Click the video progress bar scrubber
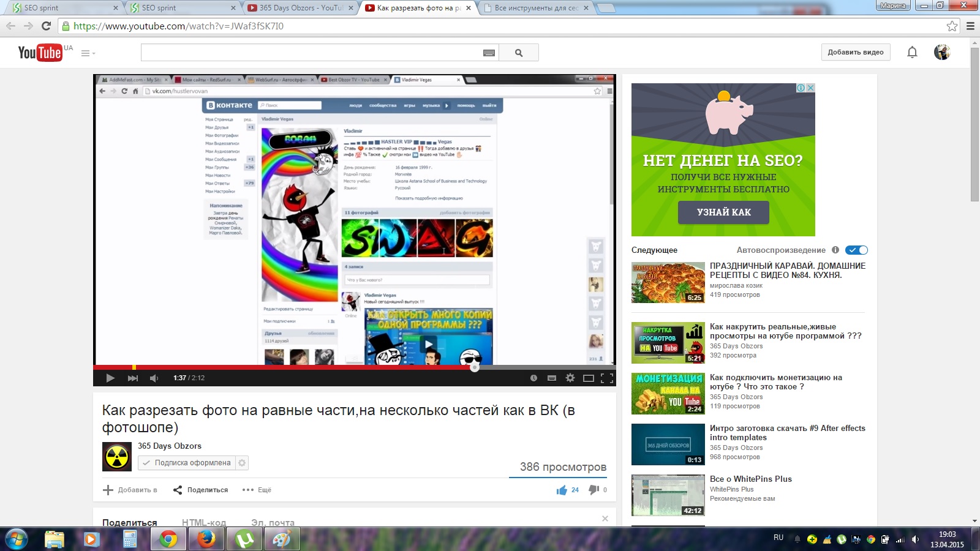The height and width of the screenshot is (551, 980). [474, 367]
